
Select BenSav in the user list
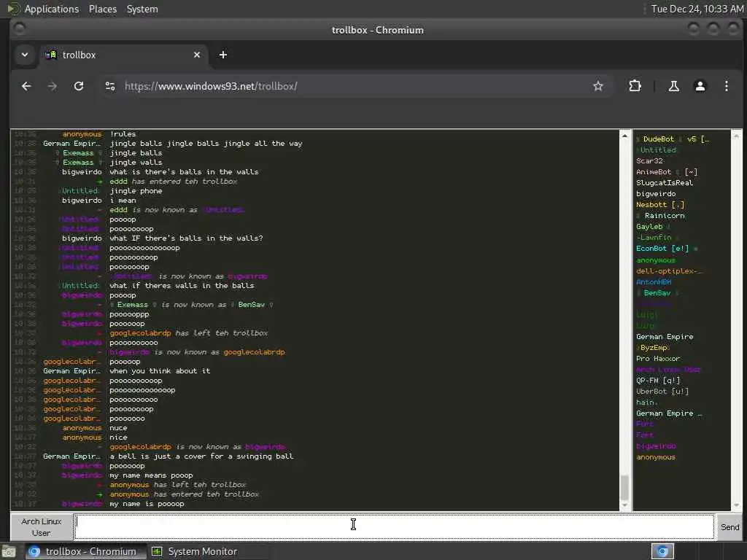coord(657,293)
